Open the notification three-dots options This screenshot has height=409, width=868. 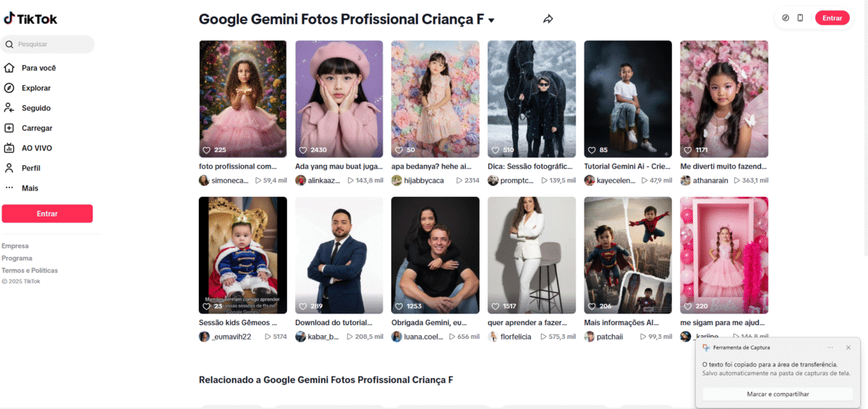830,347
